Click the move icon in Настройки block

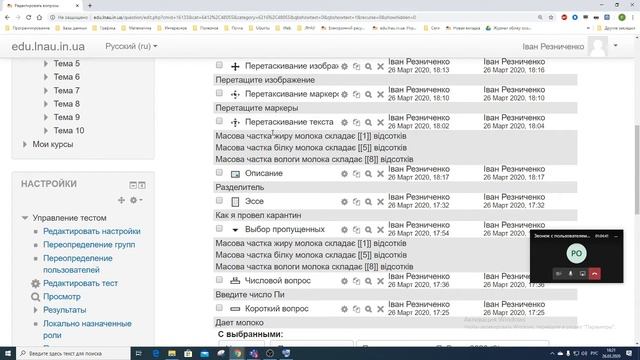121,200
